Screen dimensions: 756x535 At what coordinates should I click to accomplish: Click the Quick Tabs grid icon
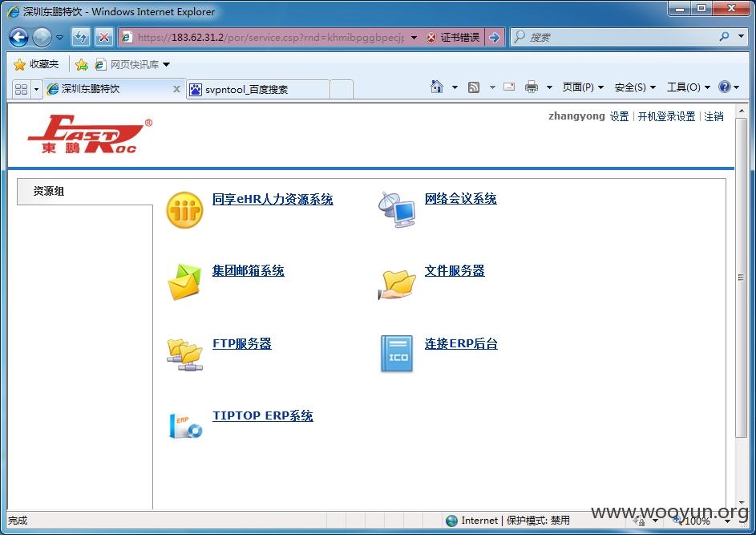(21, 89)
